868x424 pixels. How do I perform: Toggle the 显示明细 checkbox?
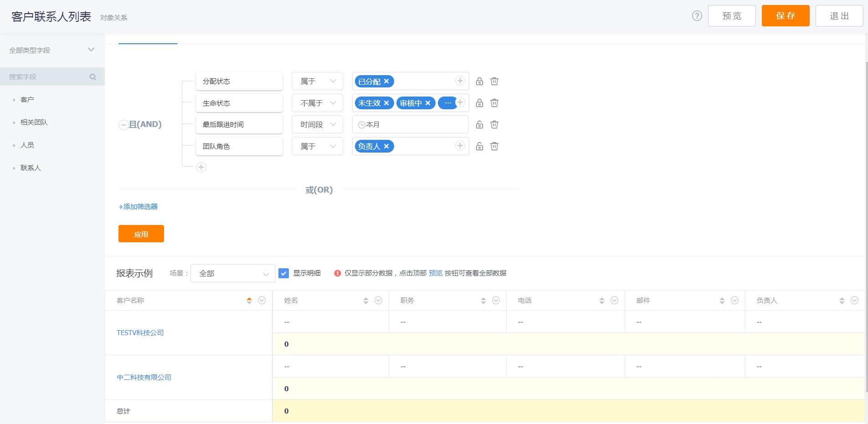point(283,273)
